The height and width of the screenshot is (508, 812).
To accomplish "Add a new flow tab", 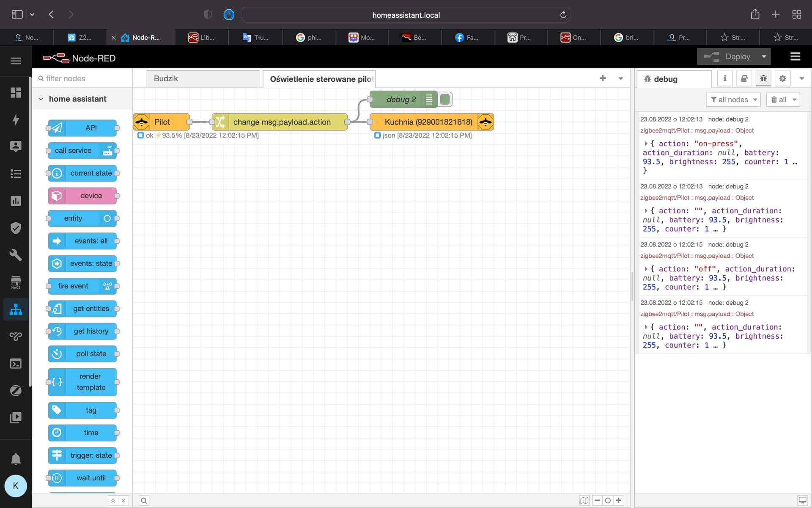I will (x=603, y=78).
